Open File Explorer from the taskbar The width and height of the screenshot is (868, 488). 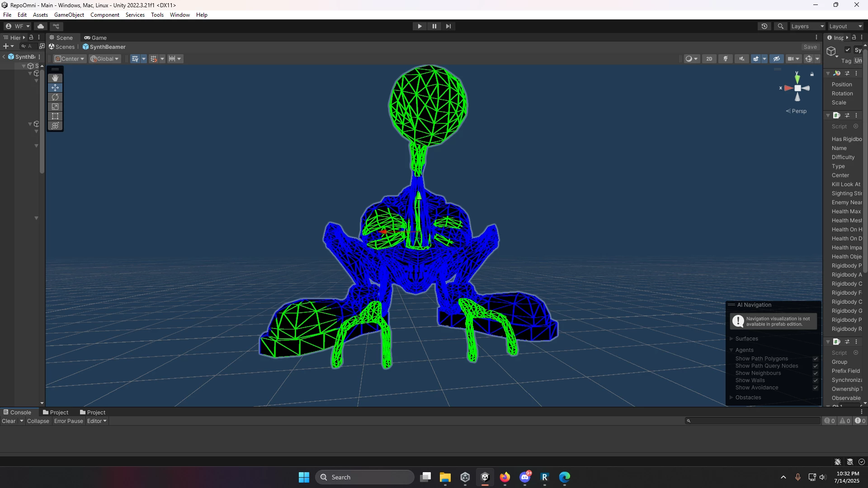[x=445, y=477]
